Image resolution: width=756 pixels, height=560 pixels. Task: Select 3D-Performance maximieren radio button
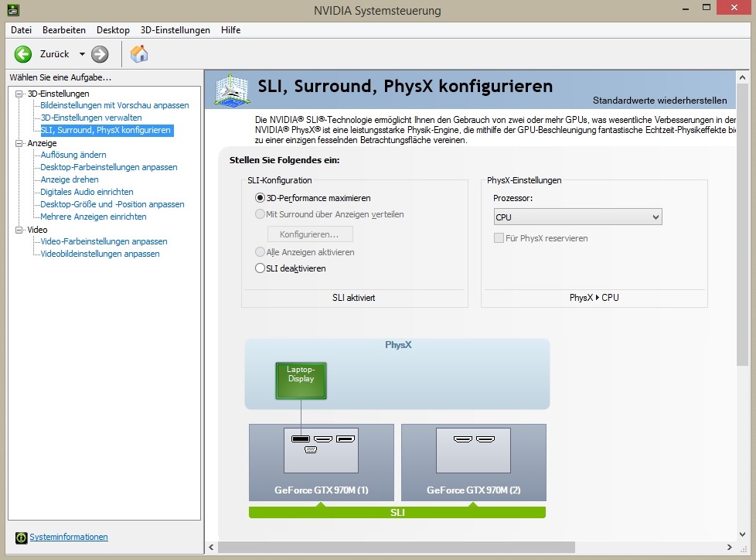[x=260, y=198]
